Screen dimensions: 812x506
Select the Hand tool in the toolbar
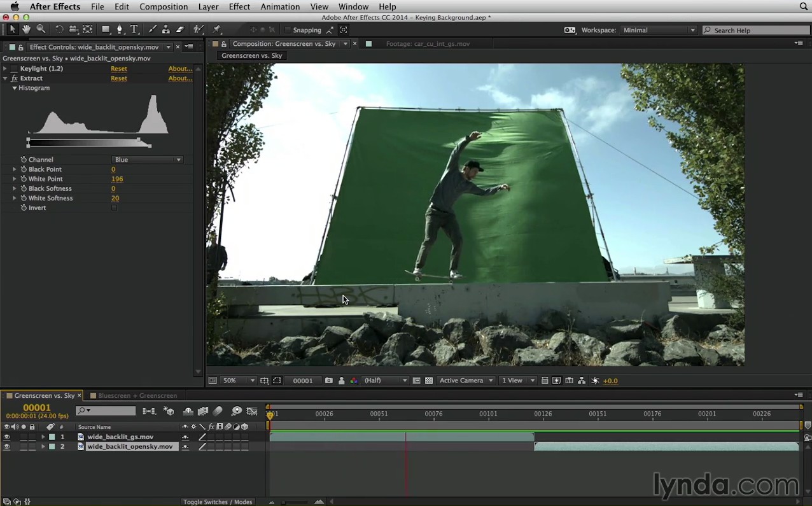pyautogui.click(x=26, y=29)
